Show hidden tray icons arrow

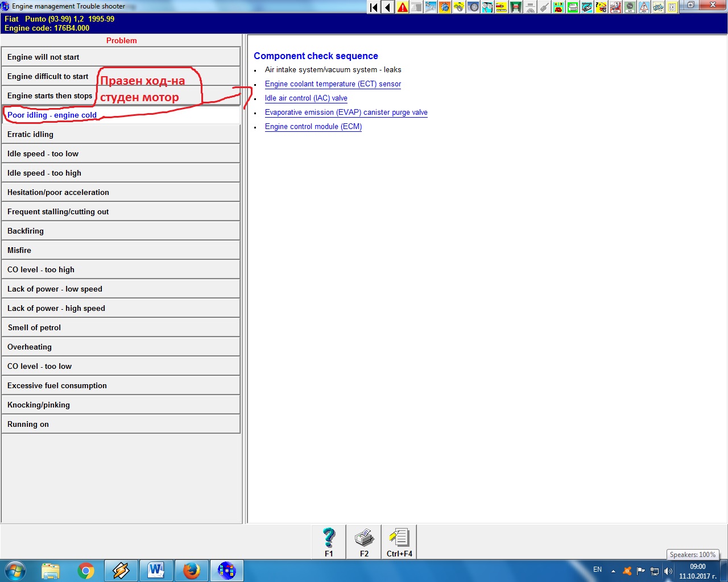[x=613, y=571]
